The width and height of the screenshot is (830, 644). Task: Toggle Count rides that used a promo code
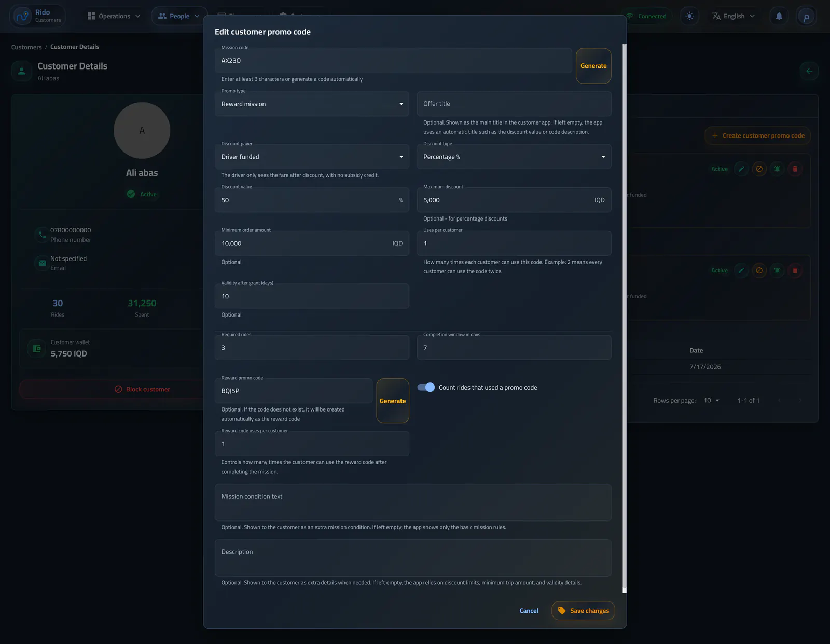[426, 387]
